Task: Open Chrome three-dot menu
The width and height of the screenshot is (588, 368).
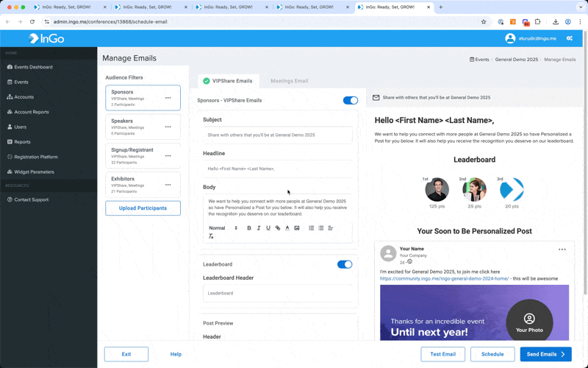Action: [x=580, y=22]
